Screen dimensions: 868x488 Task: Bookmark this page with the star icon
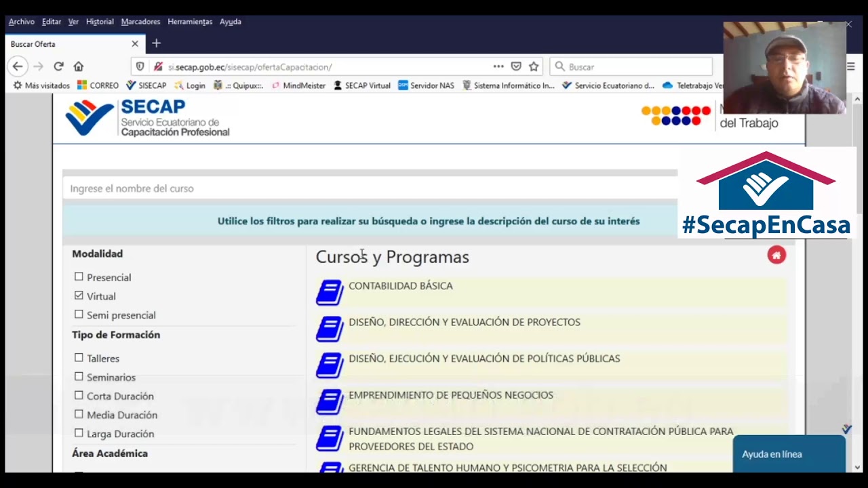(534, 66)
